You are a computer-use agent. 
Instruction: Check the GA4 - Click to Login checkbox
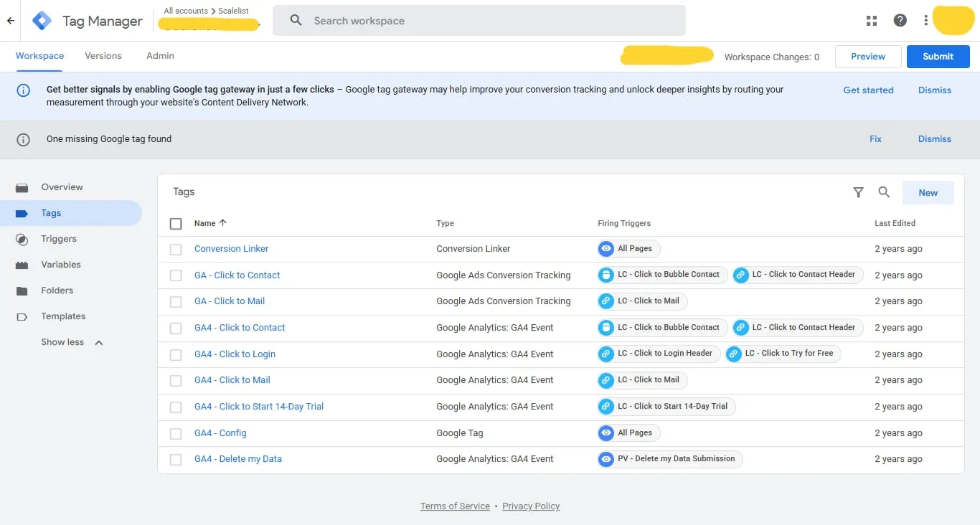[176, 354]
